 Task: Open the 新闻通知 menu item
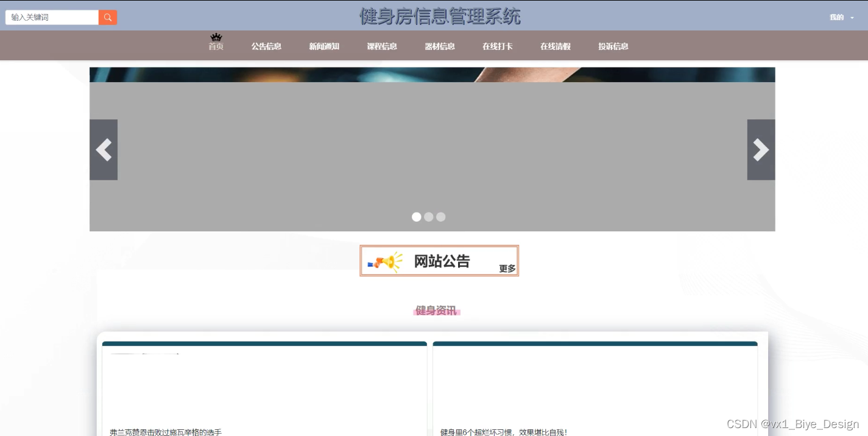click(324, 46)
